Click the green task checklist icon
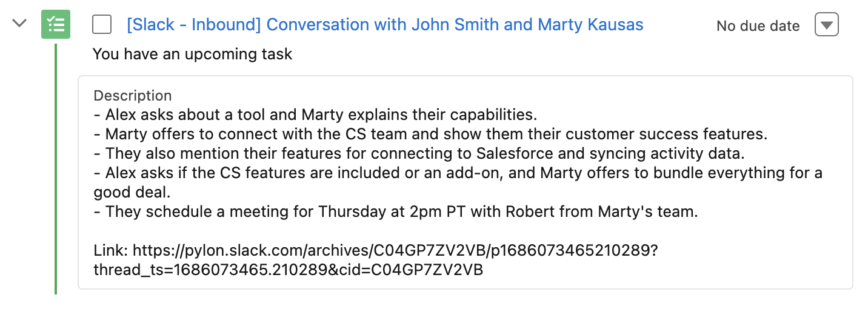The image size is (868, 309). click(x=56, y=24)
